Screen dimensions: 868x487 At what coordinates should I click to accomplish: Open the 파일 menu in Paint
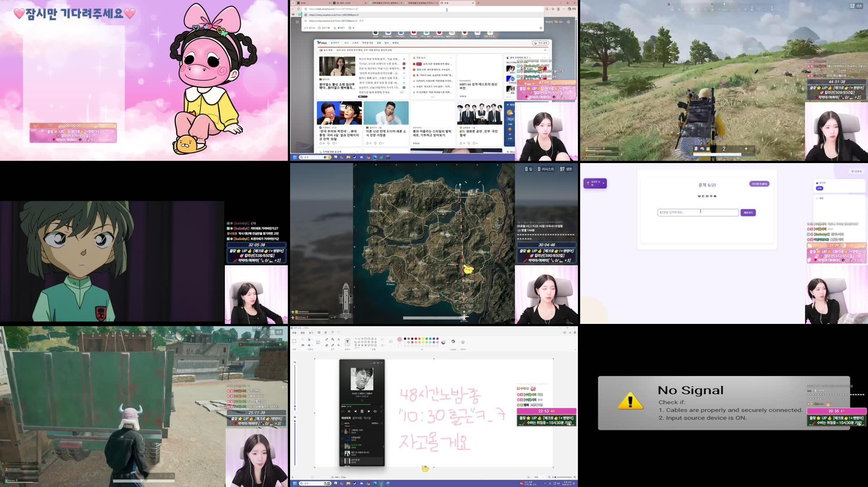click(x=294, y=332)
